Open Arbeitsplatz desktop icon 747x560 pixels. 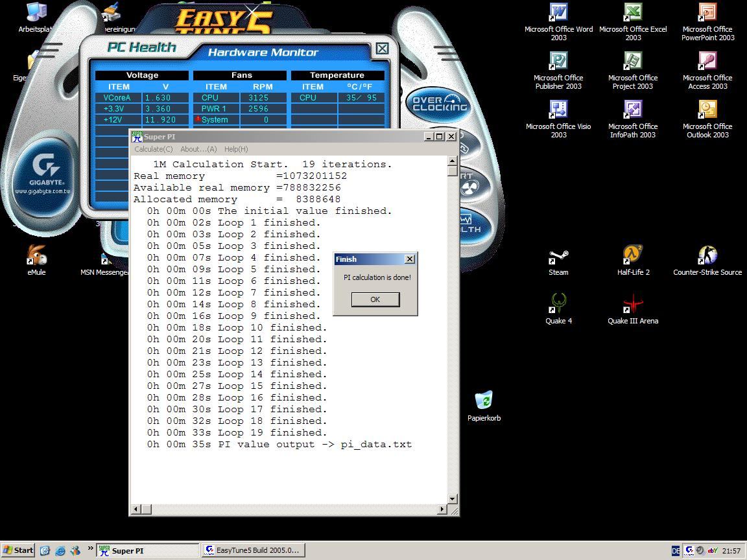tap(36, 17)
